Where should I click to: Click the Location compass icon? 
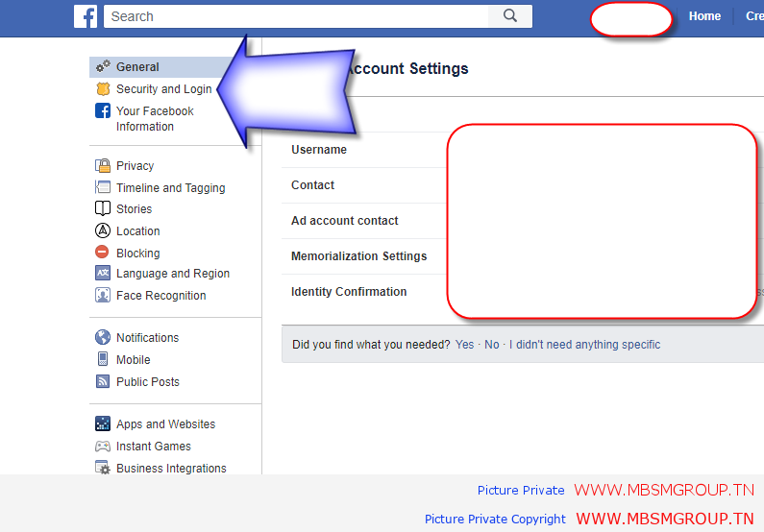[103, 230]
